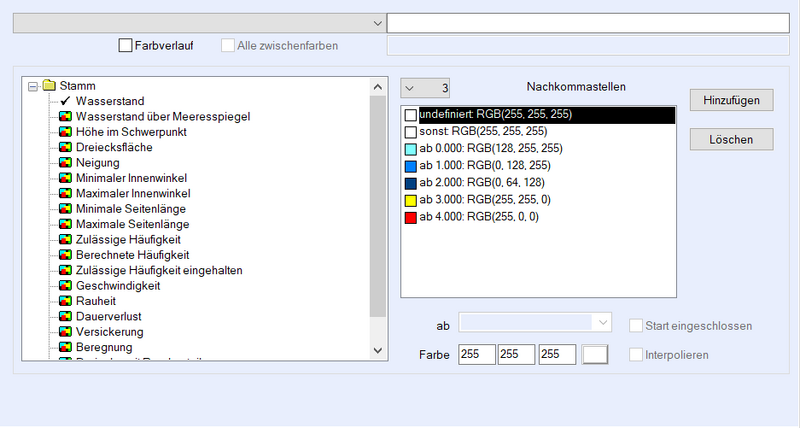Click the top right empty text field
The width and height of the screenshot is (800, 428).
coord(588,23)
